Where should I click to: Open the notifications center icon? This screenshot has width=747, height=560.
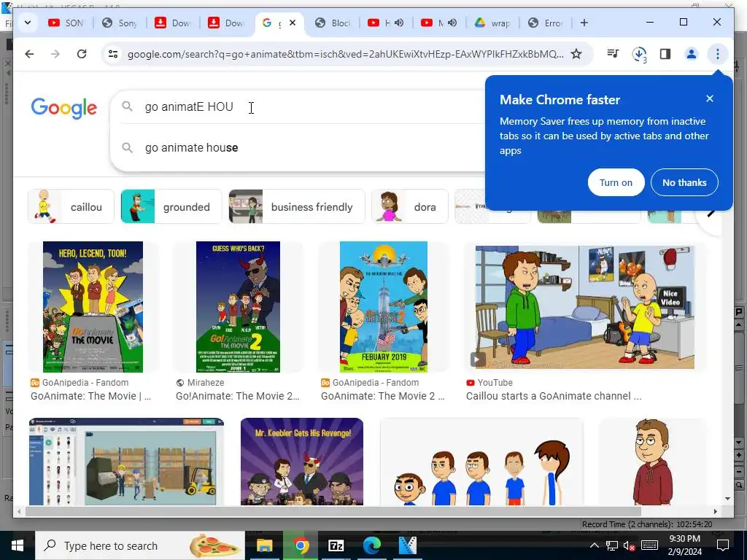click(x=723, y=545)
